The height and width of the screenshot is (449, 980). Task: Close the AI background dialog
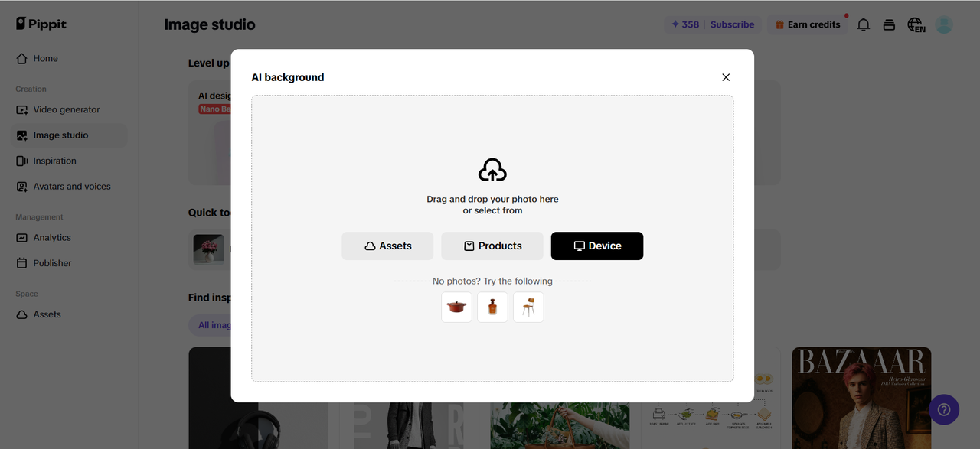(726, 77)
